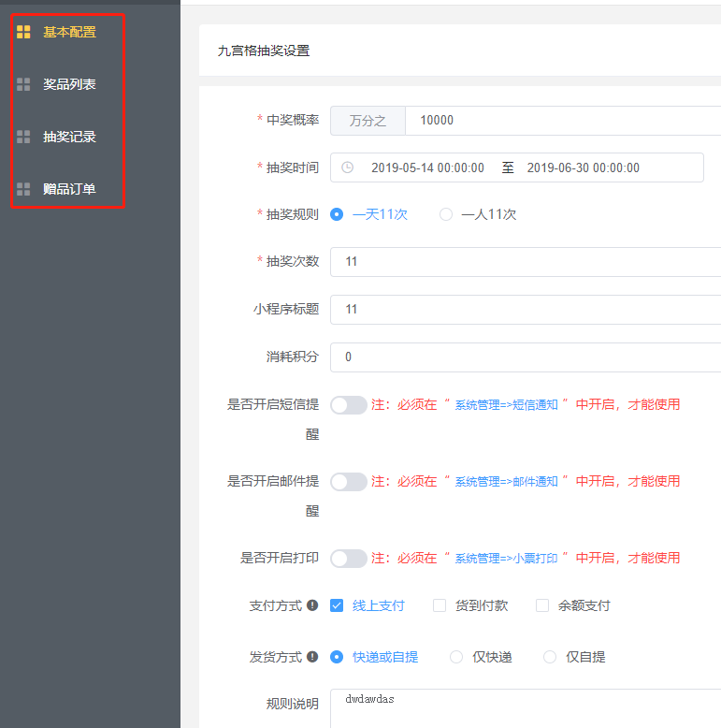Click info icon next to 发货方式
Viewport: 721px width, 728px height.
(312, 657)
